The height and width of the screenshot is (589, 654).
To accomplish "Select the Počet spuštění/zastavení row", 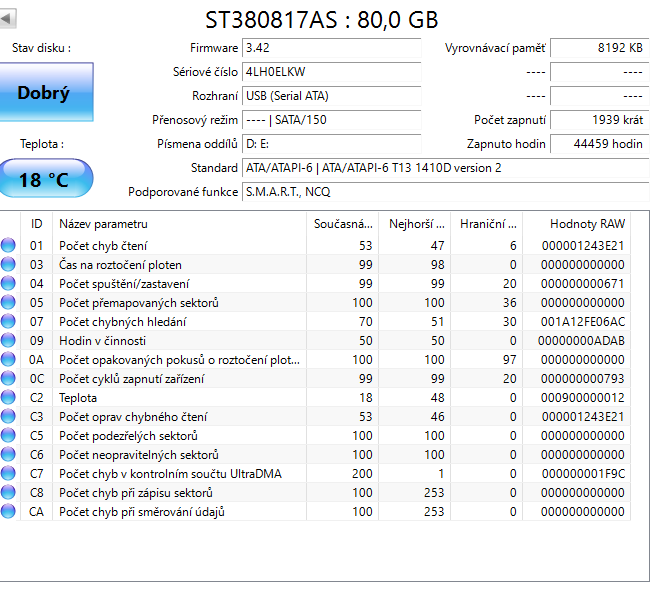I will [x=315, y=283].
